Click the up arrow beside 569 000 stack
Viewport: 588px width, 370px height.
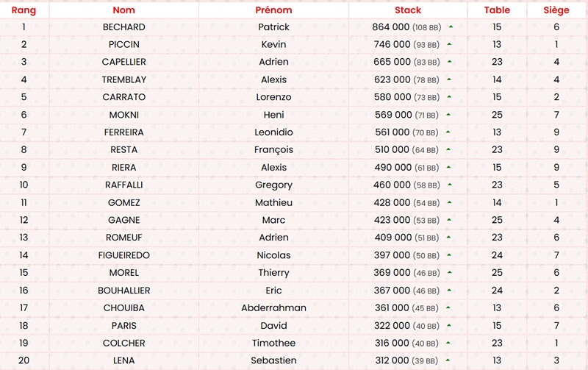pos(448,115)
